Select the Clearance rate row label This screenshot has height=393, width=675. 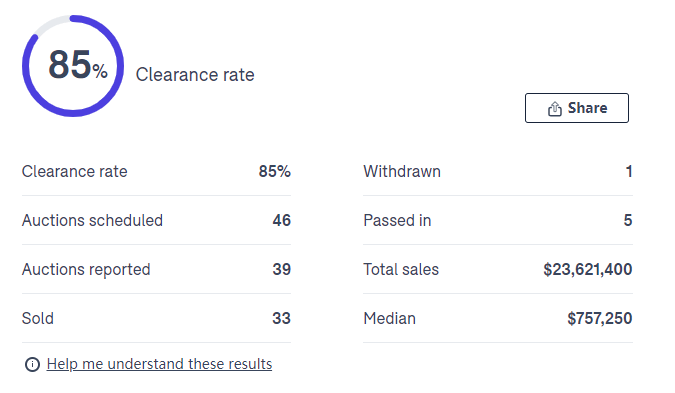click(x=74, y=171)
